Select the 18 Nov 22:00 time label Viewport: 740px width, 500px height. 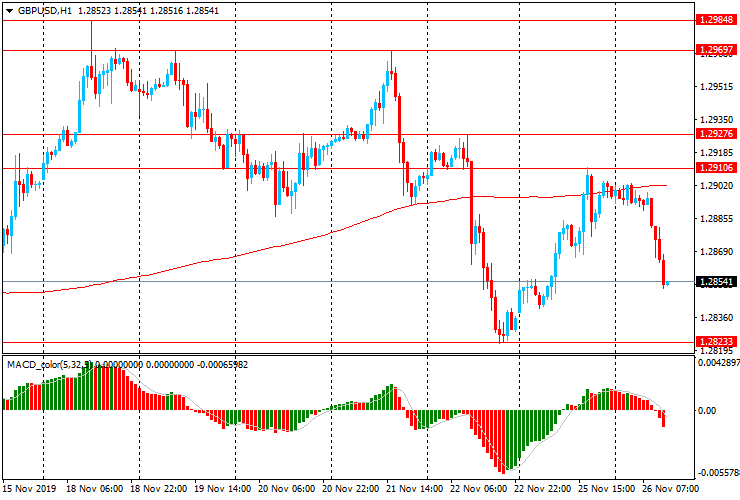tap(159, 488)
